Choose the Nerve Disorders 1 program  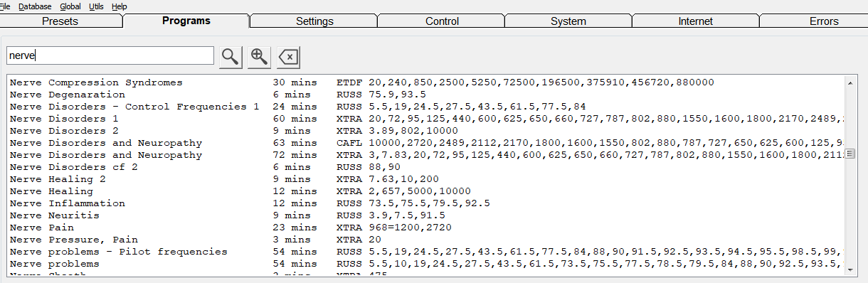pyautogui.click(x=425, y=119)
